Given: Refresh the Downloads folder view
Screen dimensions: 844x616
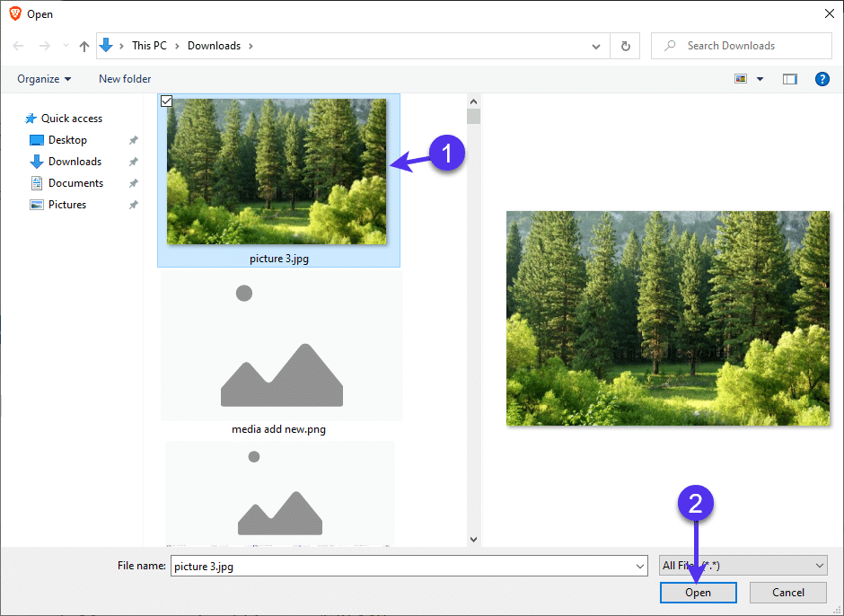Looking at the screenshot, I should pos(625,46).
